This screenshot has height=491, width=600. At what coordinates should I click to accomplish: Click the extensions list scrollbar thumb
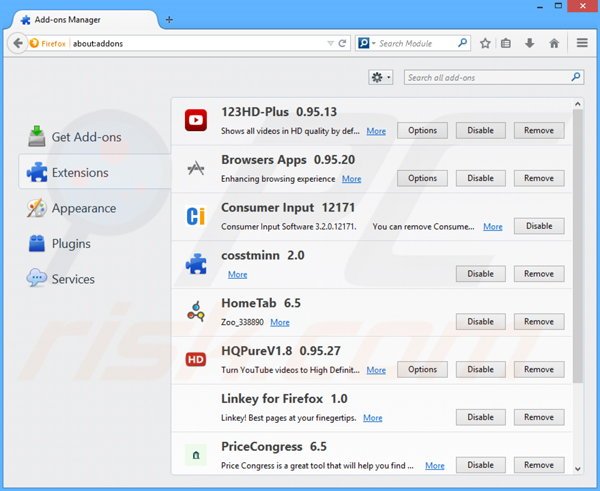point(578,246)
